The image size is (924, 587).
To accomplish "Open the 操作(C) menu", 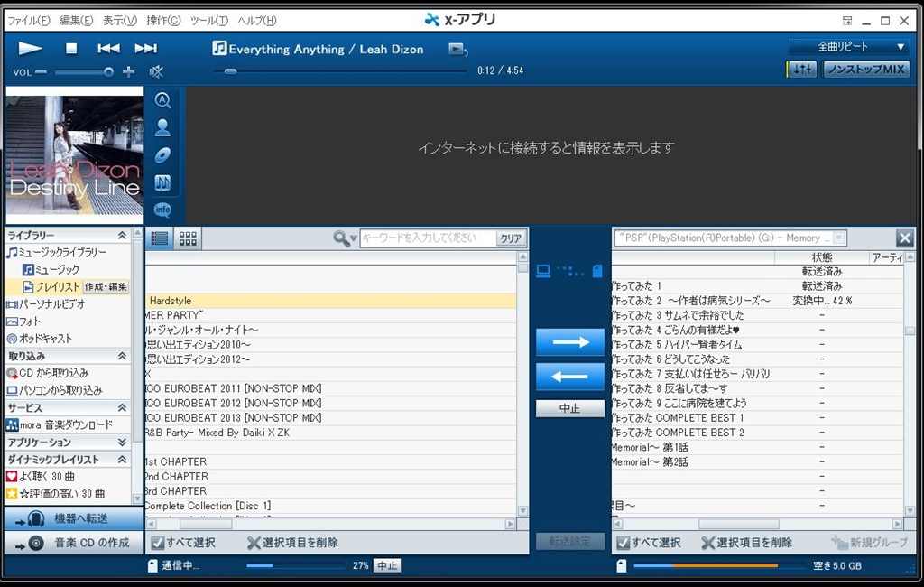I will coord(163,21).
